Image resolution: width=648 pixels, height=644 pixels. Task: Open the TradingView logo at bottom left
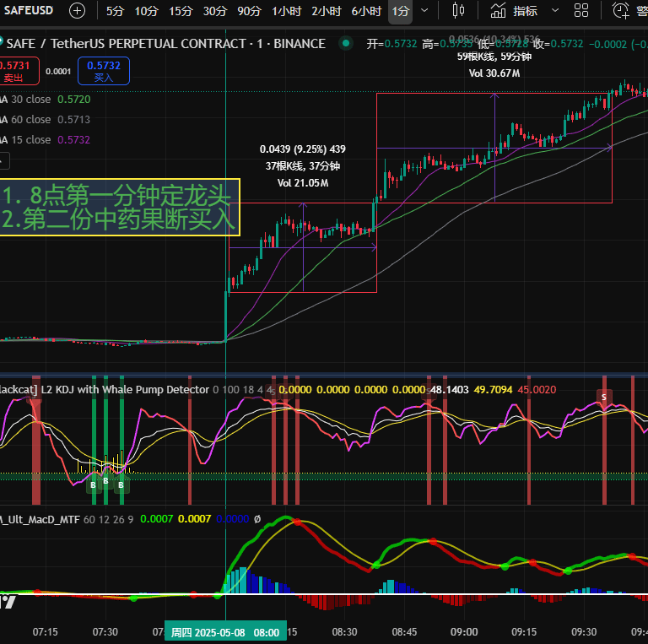tap(8, 602)
